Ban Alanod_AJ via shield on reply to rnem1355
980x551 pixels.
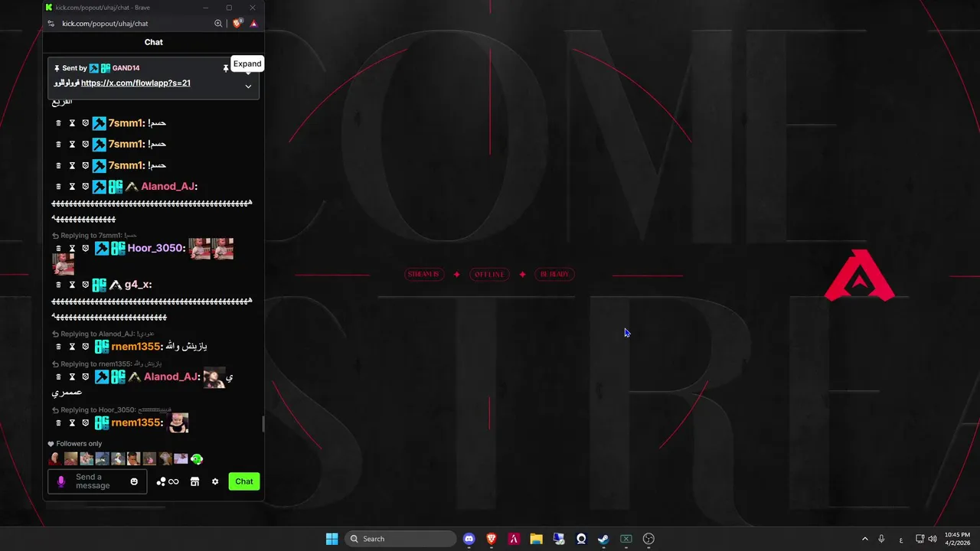[x=86, y=377]
